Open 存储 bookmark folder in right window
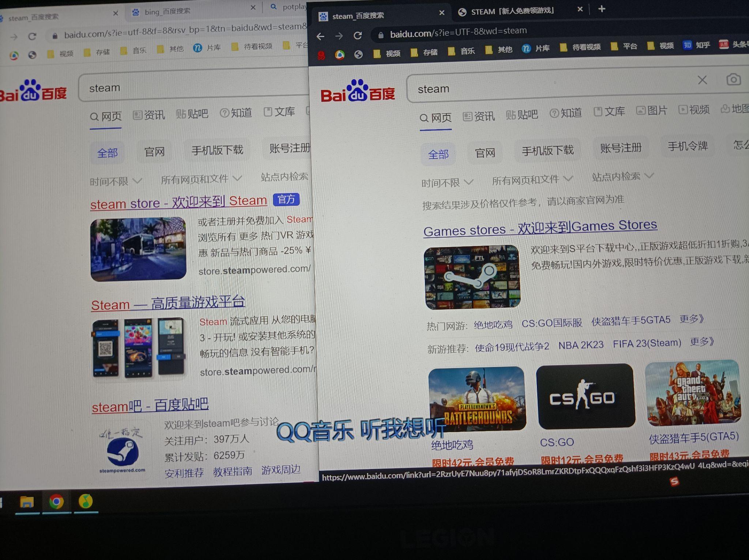Viewport: 749px width, 560px height. (x=424, y=53)
